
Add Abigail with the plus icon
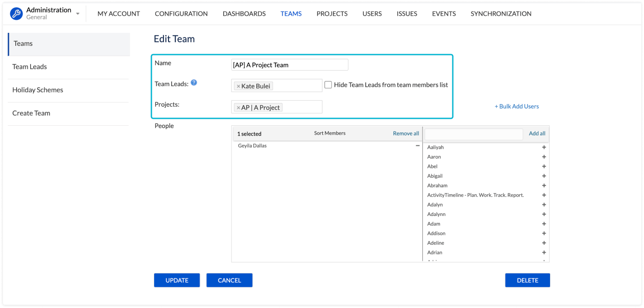pyautogui.click(x=544, y=176)
